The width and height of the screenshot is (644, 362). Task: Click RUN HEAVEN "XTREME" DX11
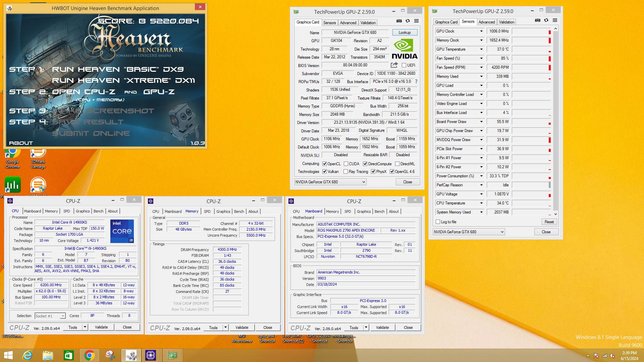pyautogui.click(x=123, y=80)
